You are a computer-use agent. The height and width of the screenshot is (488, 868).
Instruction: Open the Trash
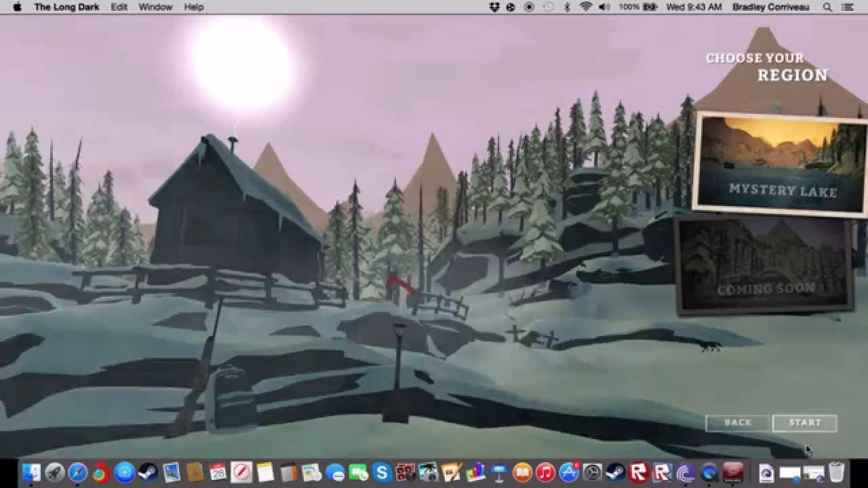click(836, 472)
